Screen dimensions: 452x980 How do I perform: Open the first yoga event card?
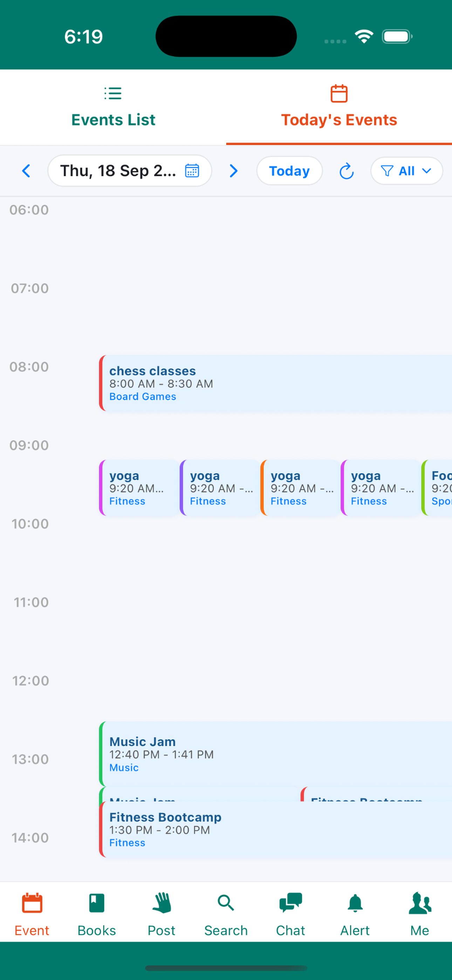139,488
